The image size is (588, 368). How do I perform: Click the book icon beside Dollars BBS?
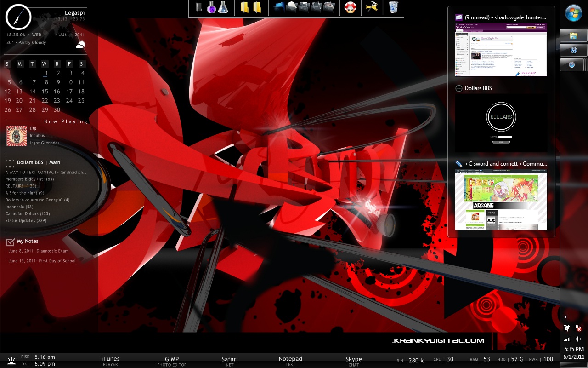10,163
